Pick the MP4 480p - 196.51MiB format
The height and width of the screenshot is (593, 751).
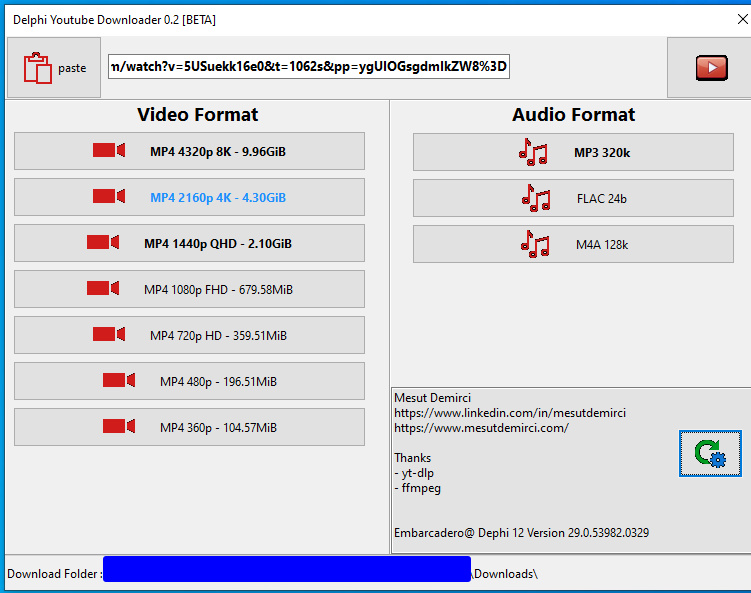217,382
